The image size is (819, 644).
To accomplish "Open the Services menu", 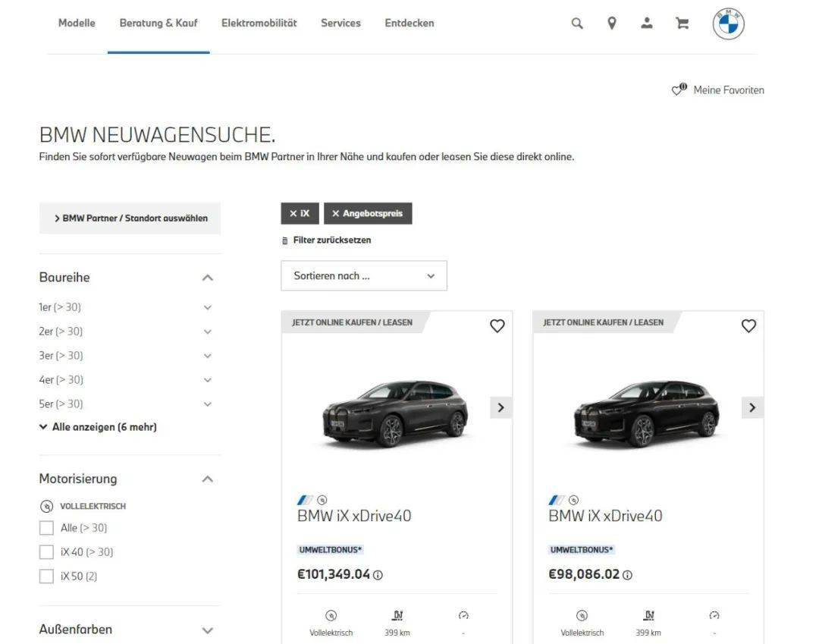I will 340,23.
